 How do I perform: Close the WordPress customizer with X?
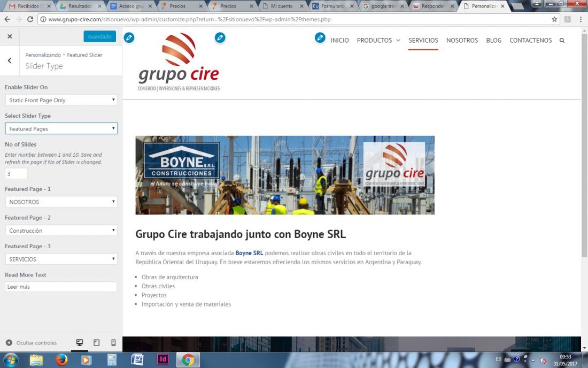(x=10, y=36)
